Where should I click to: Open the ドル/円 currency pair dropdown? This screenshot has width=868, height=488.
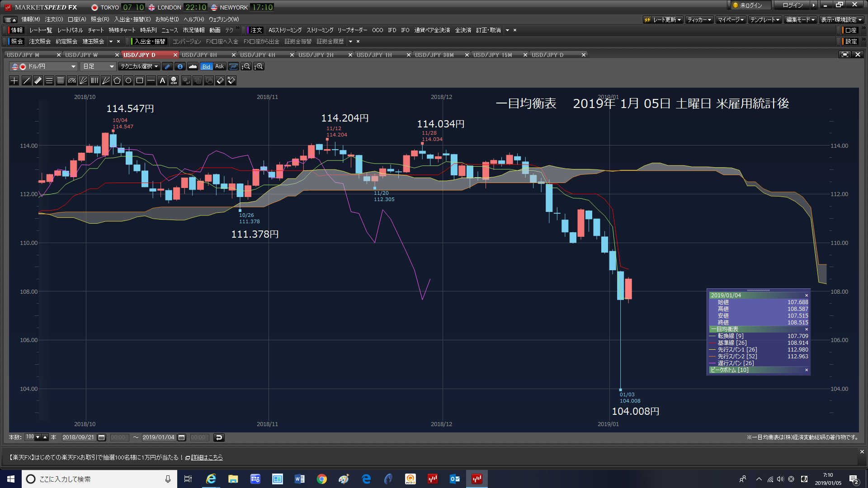click(43, 66)
